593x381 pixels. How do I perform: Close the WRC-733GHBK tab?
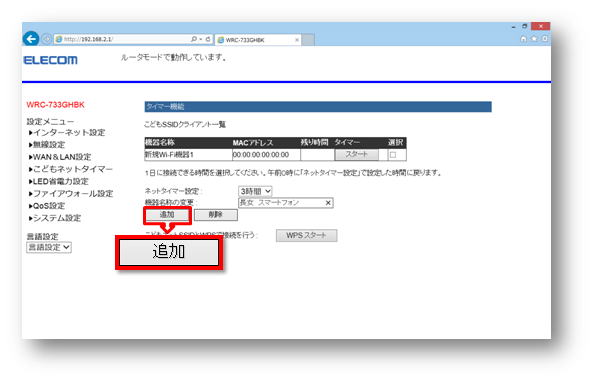point(296,40)
